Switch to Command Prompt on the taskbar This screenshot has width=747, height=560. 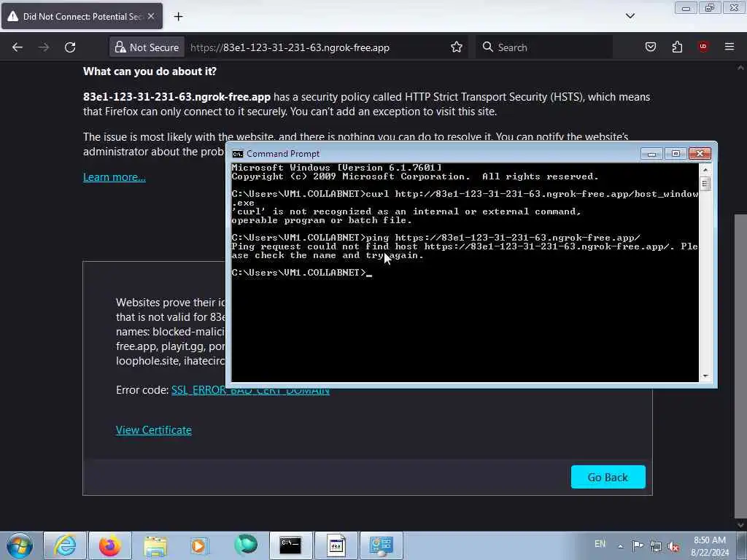[x=290, y=545]
